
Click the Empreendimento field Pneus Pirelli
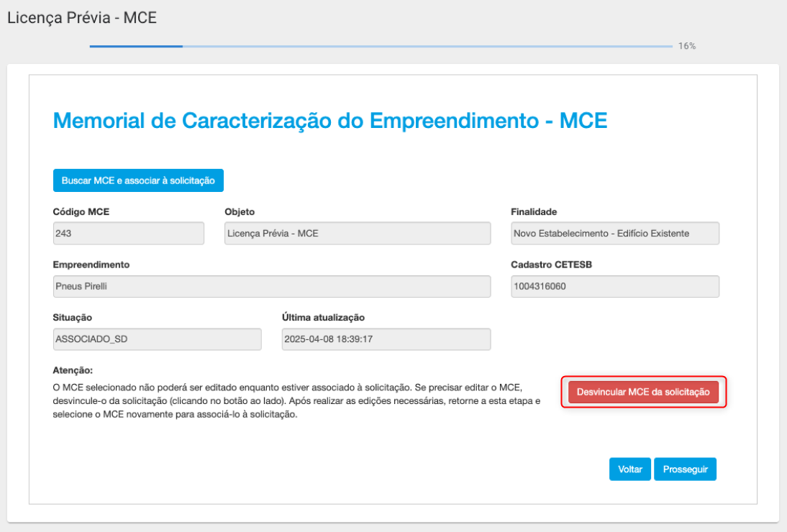pyautogui.click(x=271, y=286)
